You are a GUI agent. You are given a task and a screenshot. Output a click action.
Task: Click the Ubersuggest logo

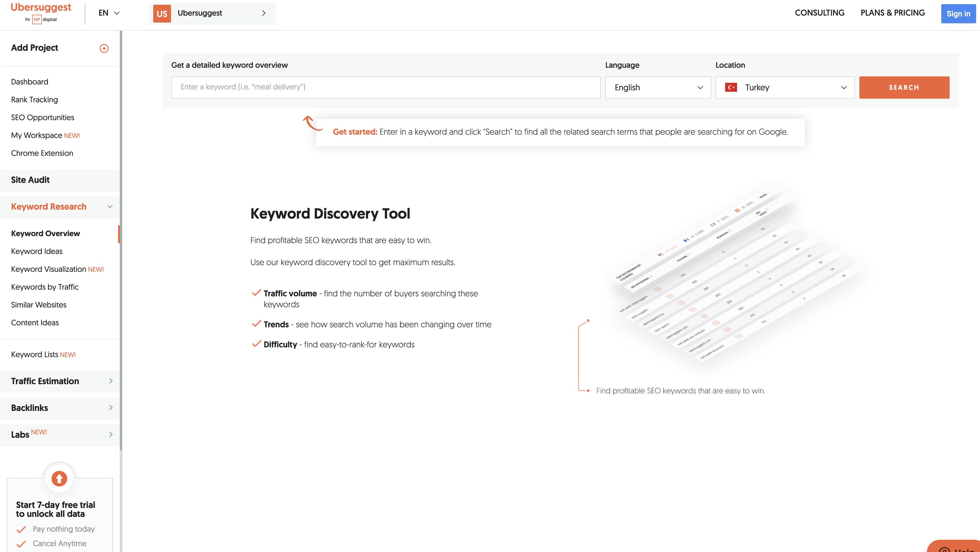41,8
